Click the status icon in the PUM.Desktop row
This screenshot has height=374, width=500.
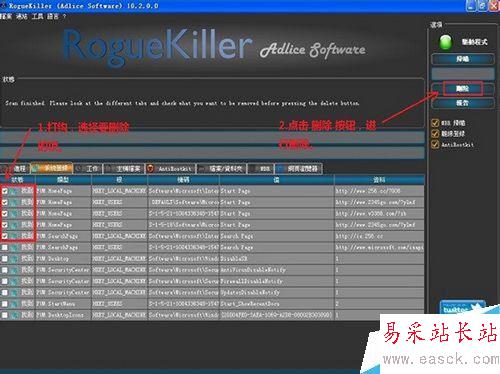point(14,259)
